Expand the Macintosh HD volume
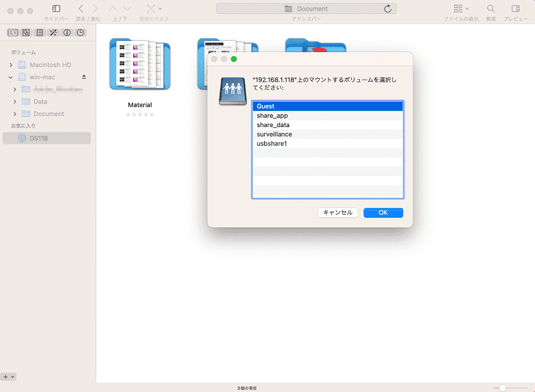This screenshot has height=392, width=535. [x=11, y=65]
